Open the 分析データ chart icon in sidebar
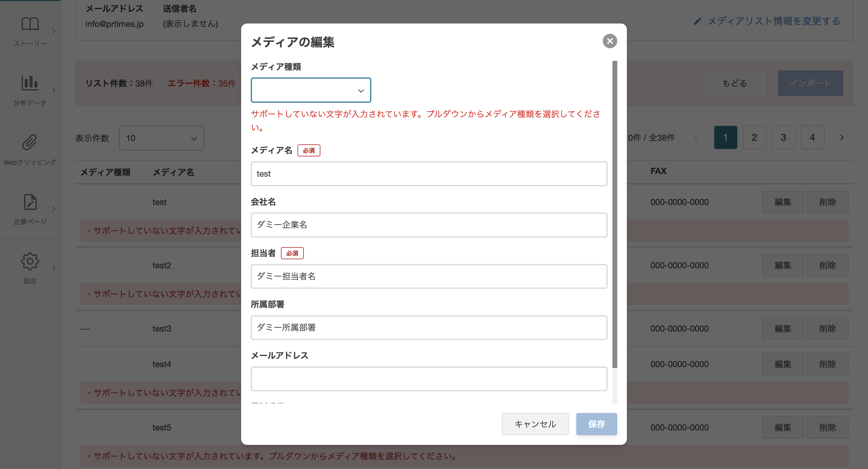The width and height of the screenshot is (868, 469). pyautogui.click(x=30, y=83)
